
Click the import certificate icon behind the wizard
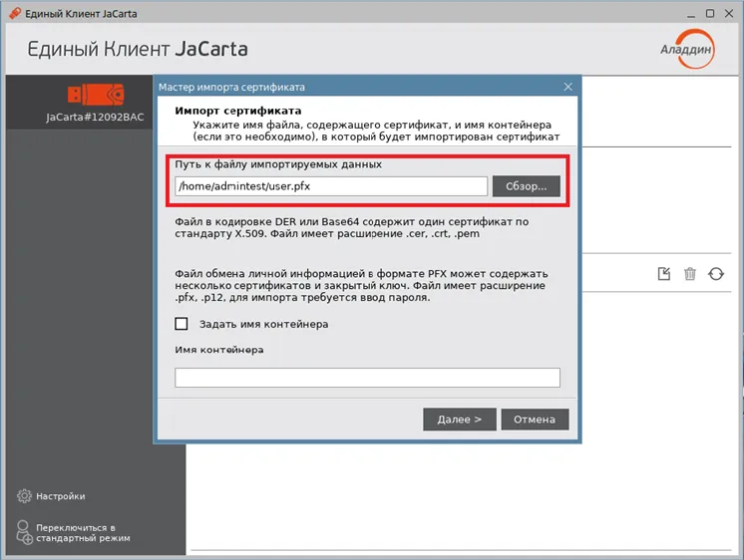(664, 274)
